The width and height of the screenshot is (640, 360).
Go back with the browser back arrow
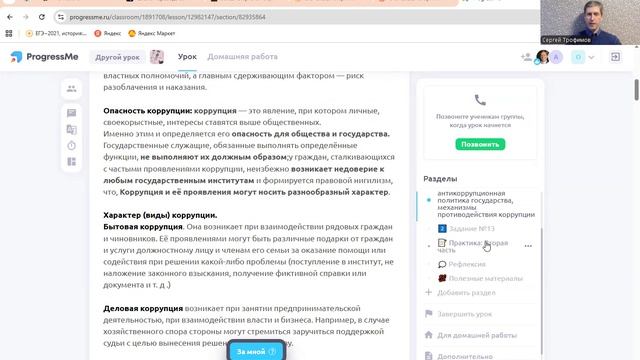(x=10, y=17)
